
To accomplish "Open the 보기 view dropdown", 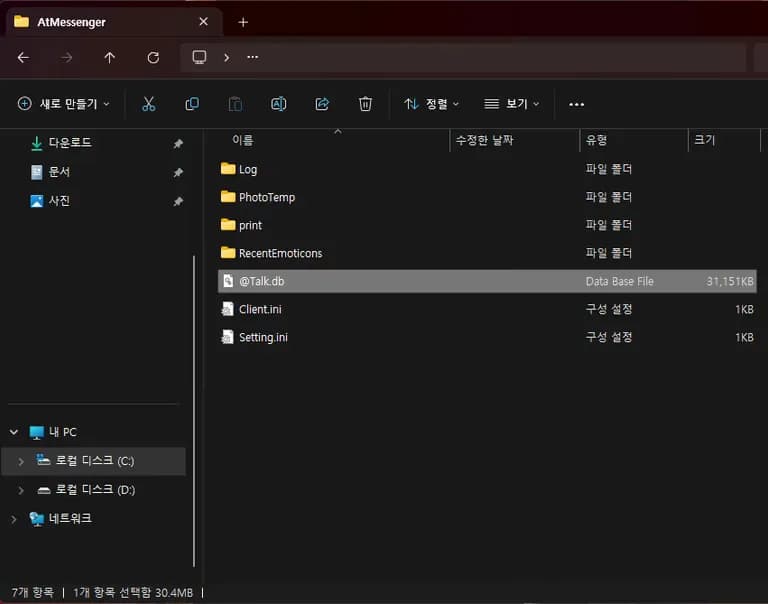I will point(511,104).
